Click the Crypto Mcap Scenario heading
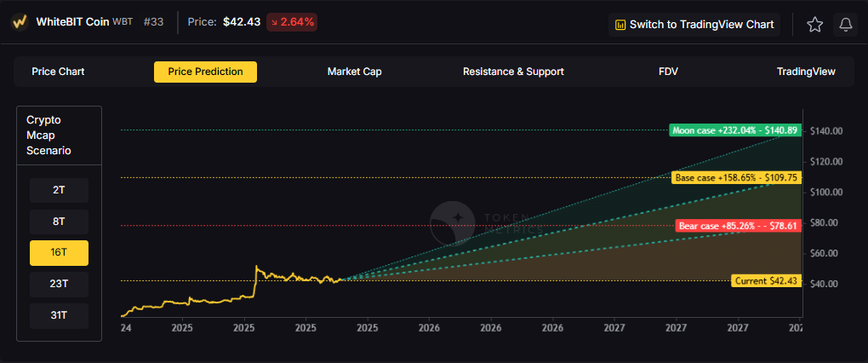 (49, 135)
